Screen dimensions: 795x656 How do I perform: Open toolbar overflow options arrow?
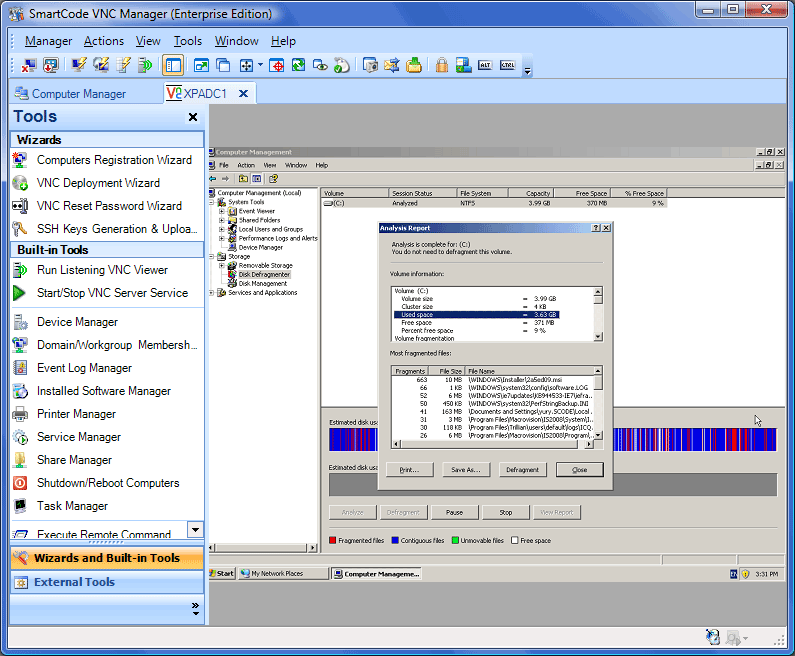coord(527,70)
